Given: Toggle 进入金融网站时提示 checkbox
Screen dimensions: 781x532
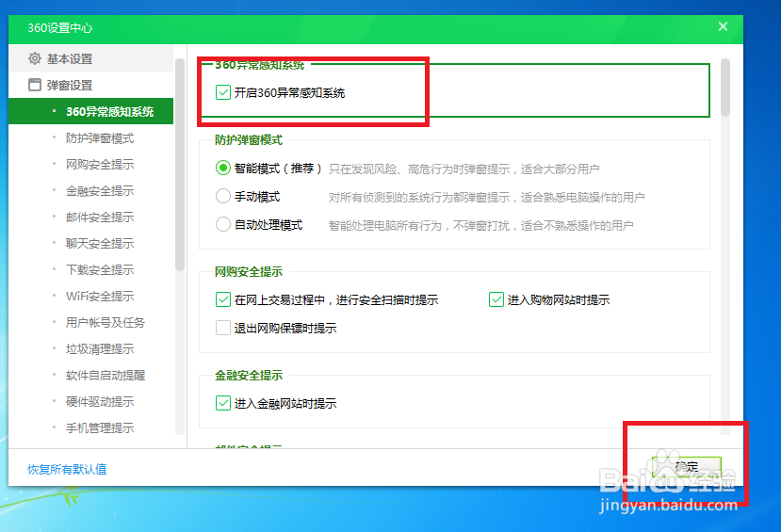Looking at the screenshot, I should pyautogui.click(x=223, y=403).
